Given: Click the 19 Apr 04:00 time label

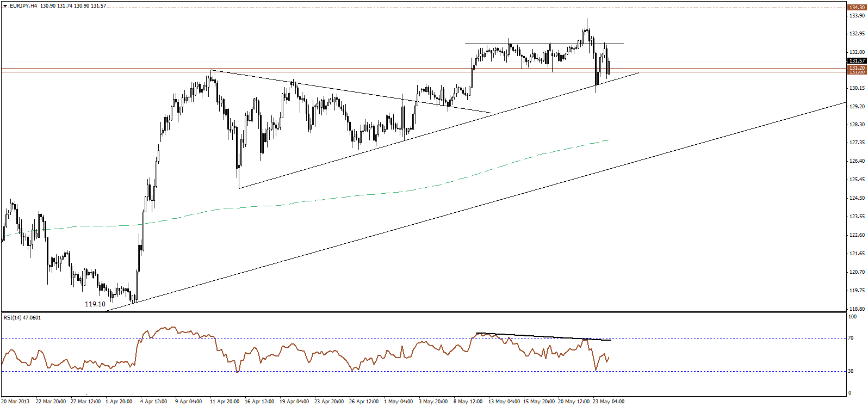Looking at the screenshot, I should coord(295,402).
